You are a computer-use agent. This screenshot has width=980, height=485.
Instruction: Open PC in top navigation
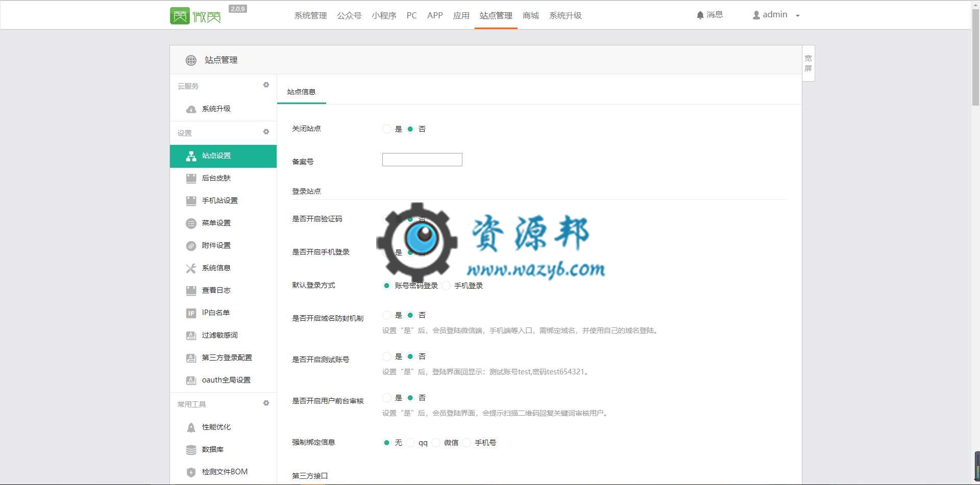pyautogui.click(x=411, y=16)
